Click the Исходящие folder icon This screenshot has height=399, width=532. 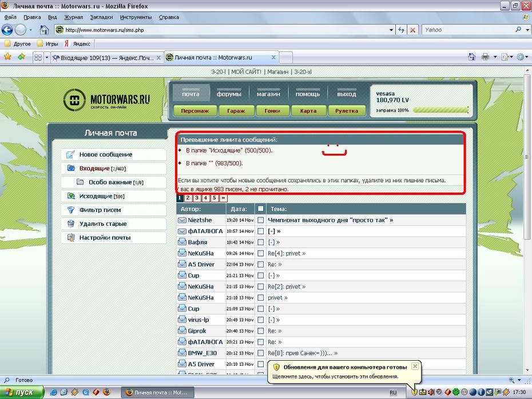click(x=71, y=196)
